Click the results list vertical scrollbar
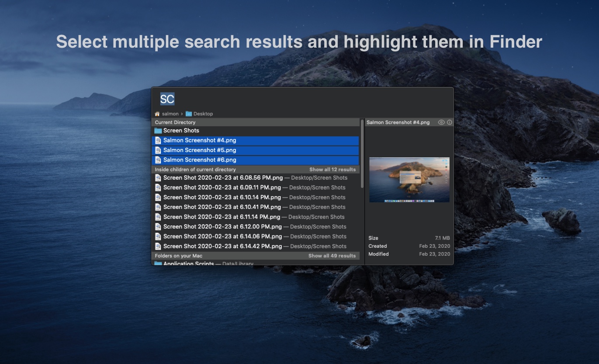Screen dimensions: 599x364 coord(362,153)
